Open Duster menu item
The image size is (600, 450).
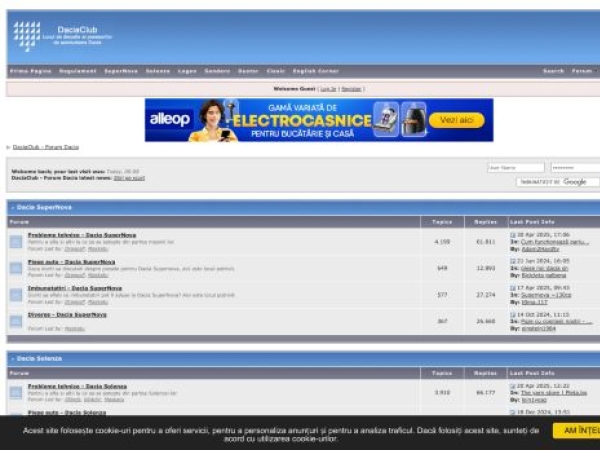pos(248,71)
